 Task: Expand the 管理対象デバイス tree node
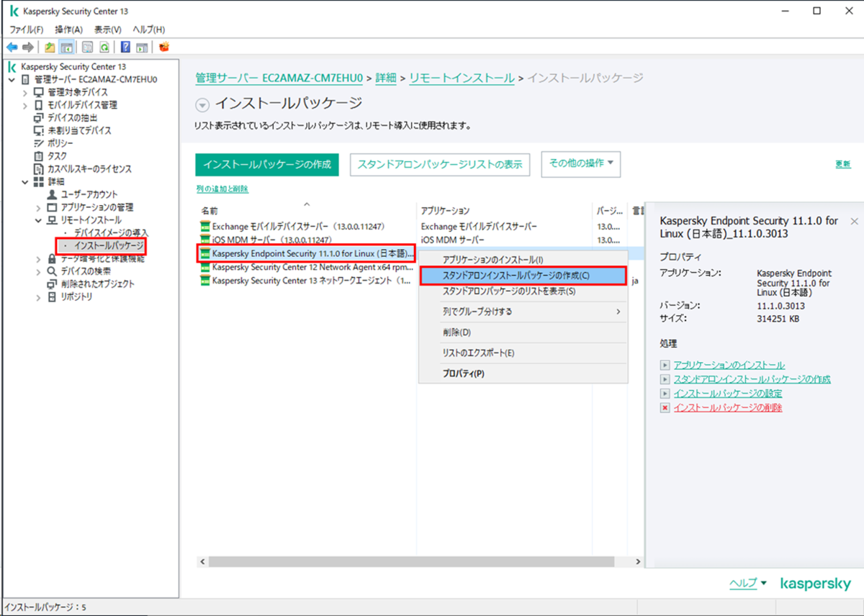[x=25, y=92]
